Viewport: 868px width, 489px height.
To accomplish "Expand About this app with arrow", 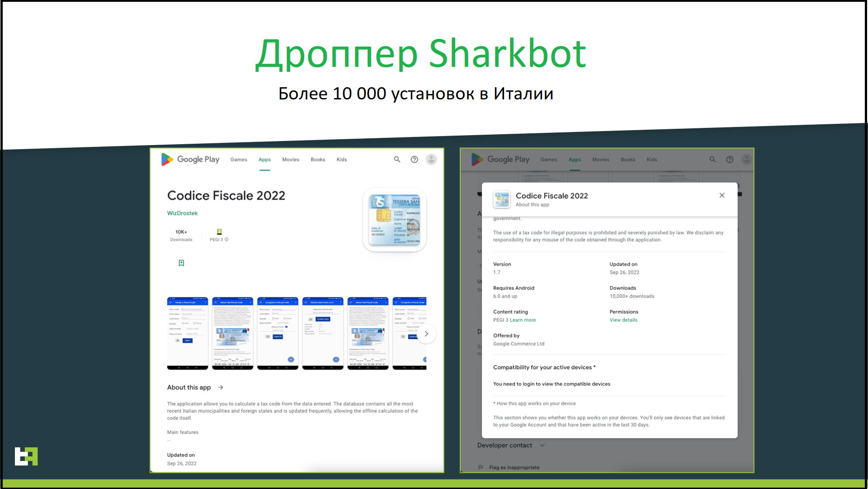I will click(221, 387).
